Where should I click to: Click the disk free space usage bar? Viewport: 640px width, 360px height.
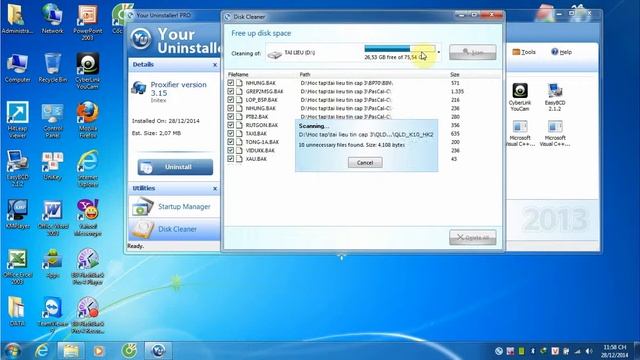400,49
